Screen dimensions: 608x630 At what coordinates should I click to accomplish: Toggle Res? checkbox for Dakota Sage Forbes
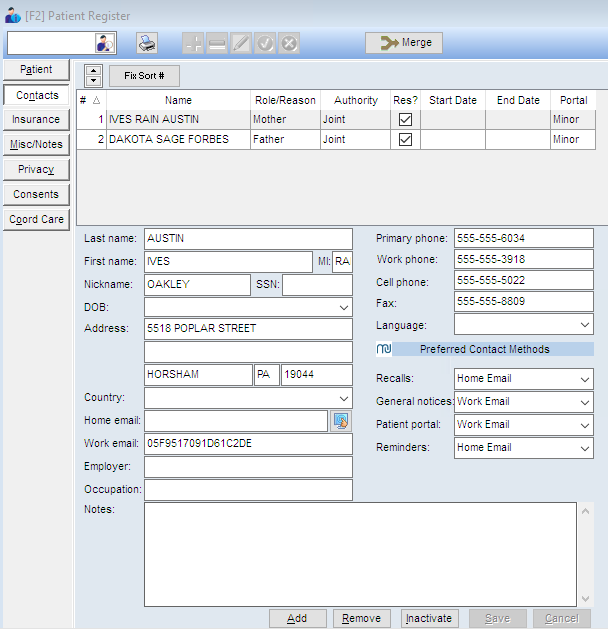tap(405, 140)
